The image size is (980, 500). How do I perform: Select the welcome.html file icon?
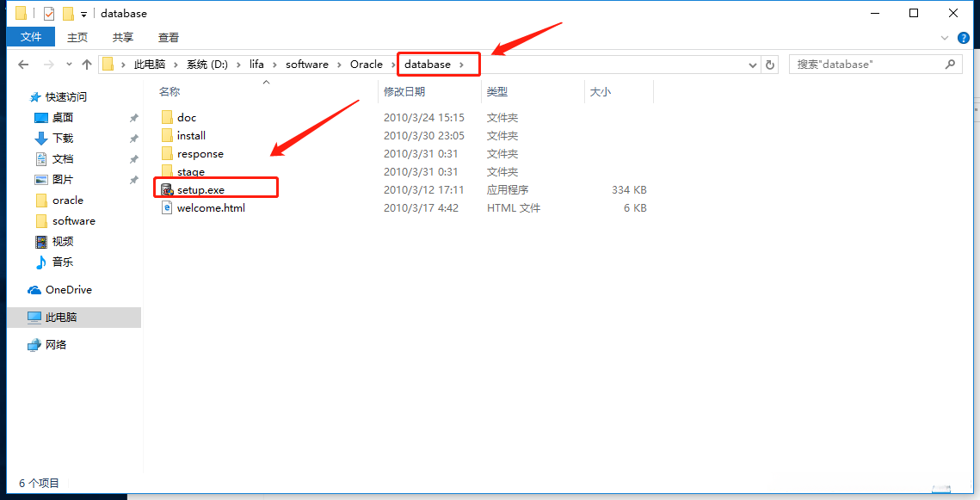coord(167,208)
